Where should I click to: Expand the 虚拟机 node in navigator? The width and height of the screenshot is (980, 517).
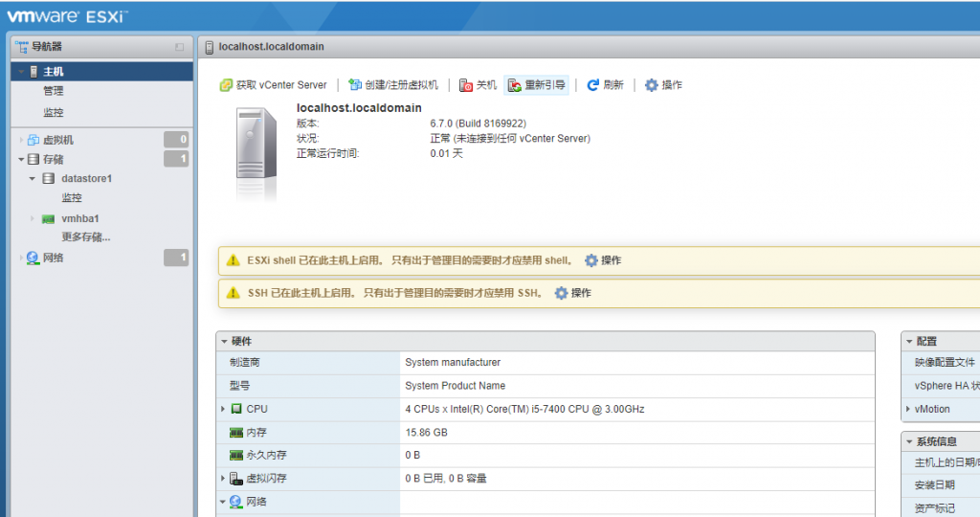(21, 140)
